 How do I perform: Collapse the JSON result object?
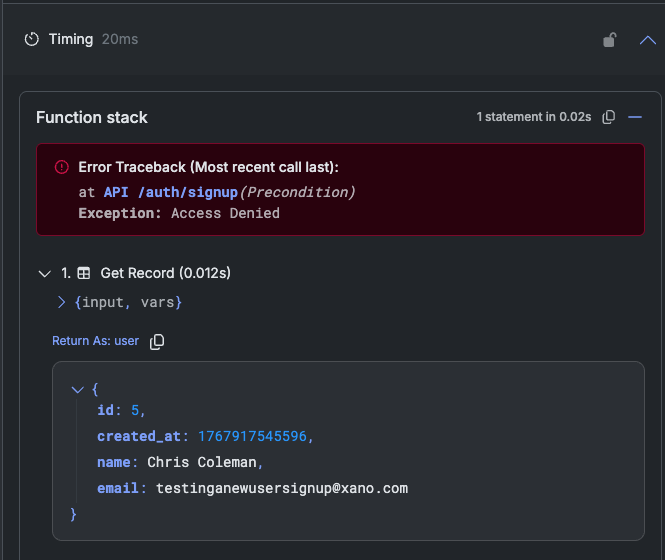tap(78, 389)
